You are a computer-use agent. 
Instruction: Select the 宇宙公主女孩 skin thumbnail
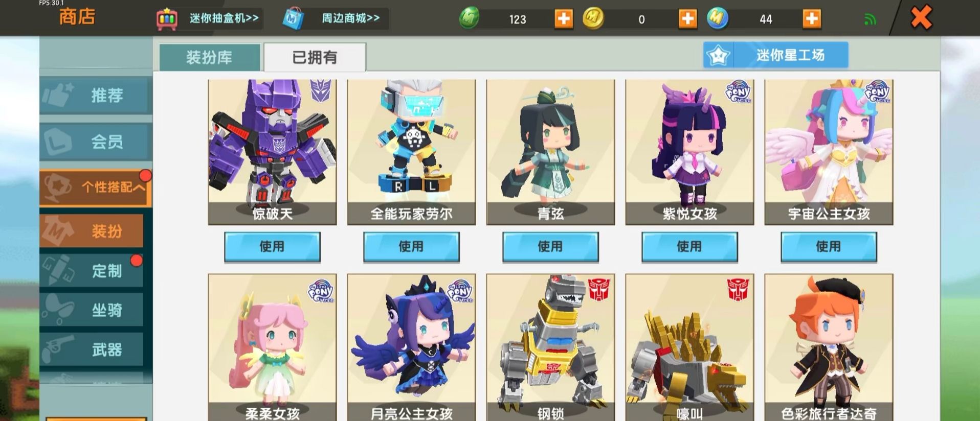point(829,152)
